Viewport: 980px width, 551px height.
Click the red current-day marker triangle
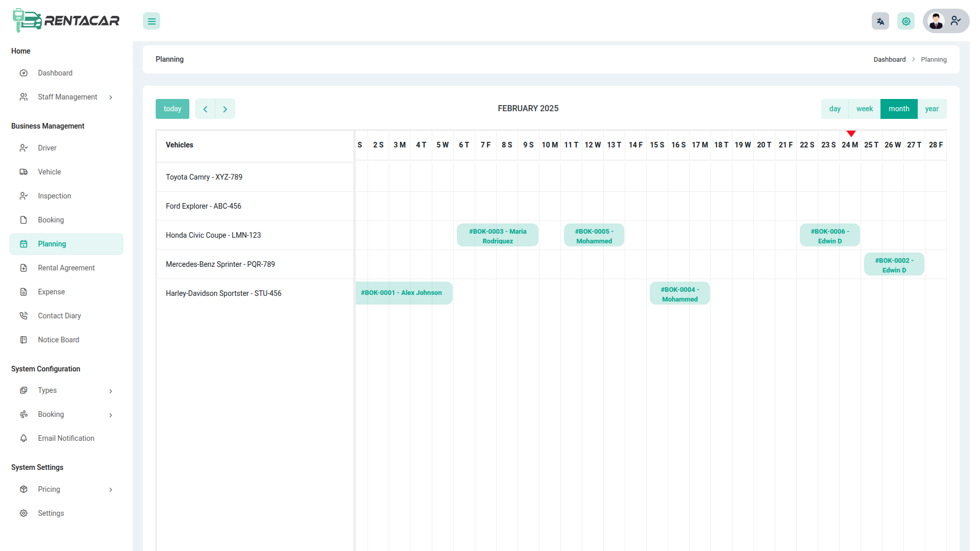click(x=851, y=134)
